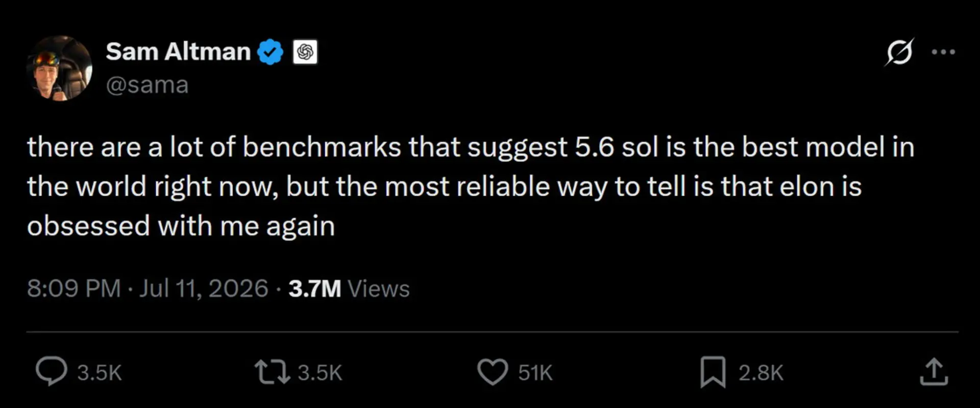Click the 51K likes count

point(535,373)
